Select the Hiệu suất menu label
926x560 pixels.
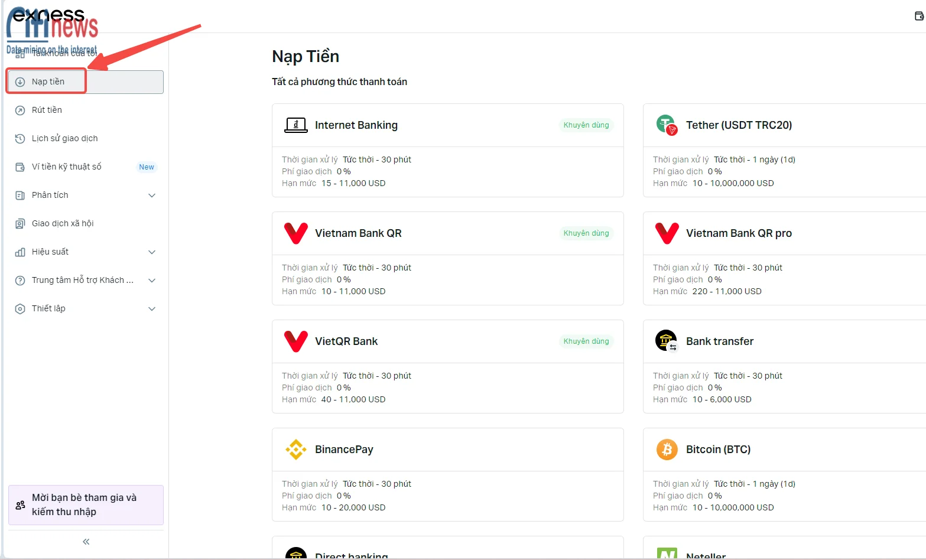point(50,252)
